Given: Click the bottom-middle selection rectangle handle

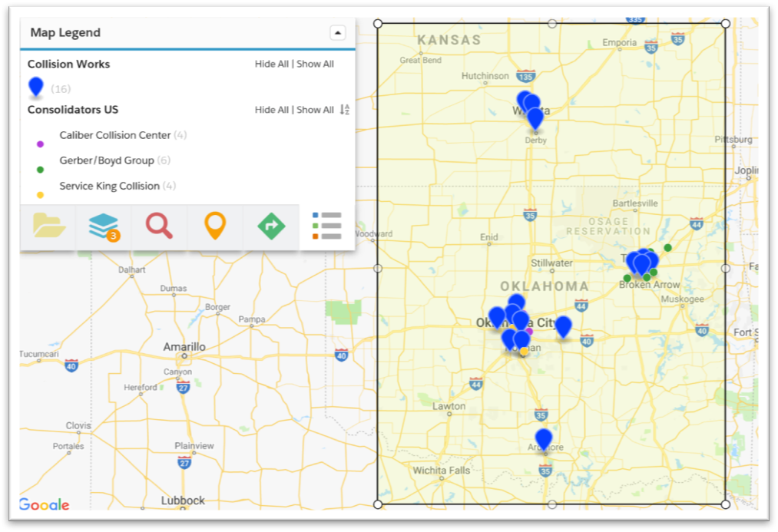Looking at the screenshot, I should tap(551, 504).
